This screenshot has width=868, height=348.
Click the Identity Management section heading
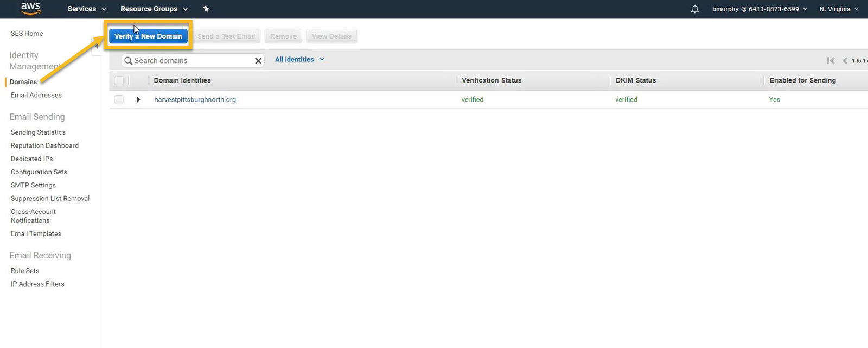click(34, 61)
